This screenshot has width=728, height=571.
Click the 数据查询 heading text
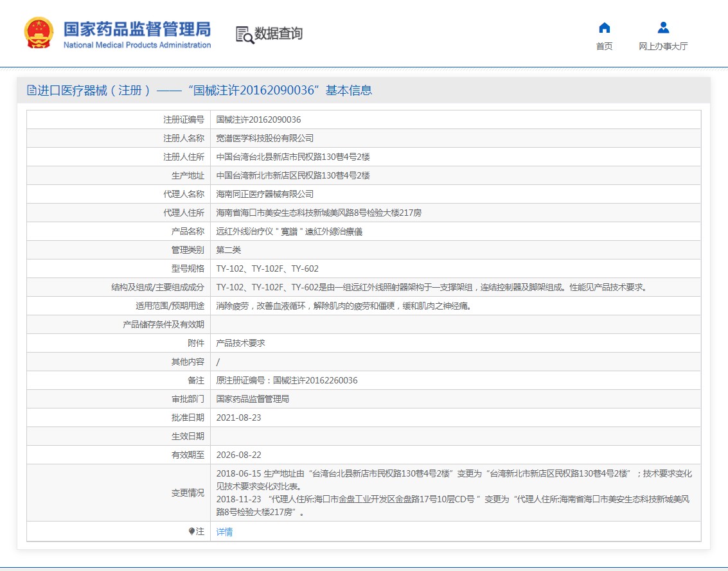click(278, 33)
